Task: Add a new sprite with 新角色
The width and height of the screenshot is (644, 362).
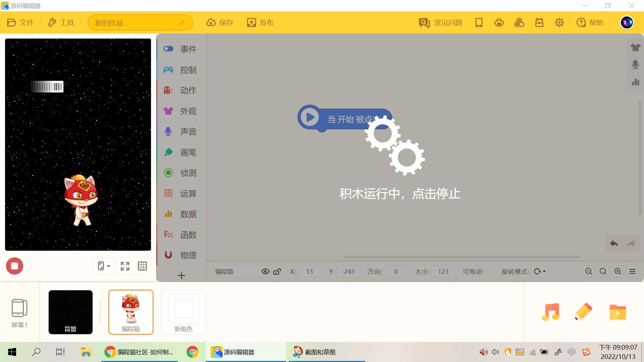Action: [183, 312]
